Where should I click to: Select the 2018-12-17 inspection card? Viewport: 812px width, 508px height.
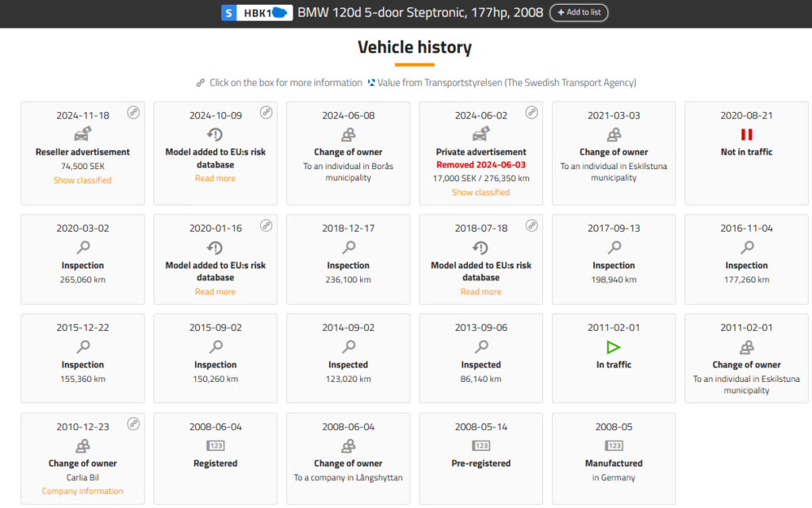tap(348, 259)
